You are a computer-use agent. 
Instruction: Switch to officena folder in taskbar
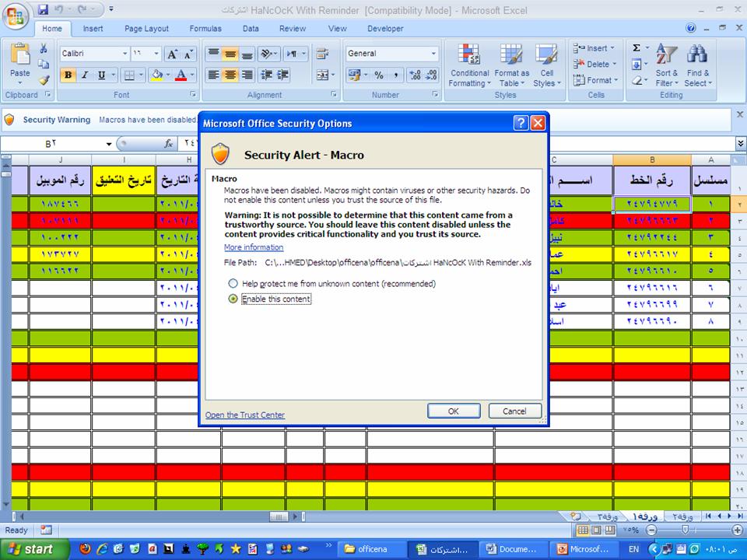click(x=372, y=549)
